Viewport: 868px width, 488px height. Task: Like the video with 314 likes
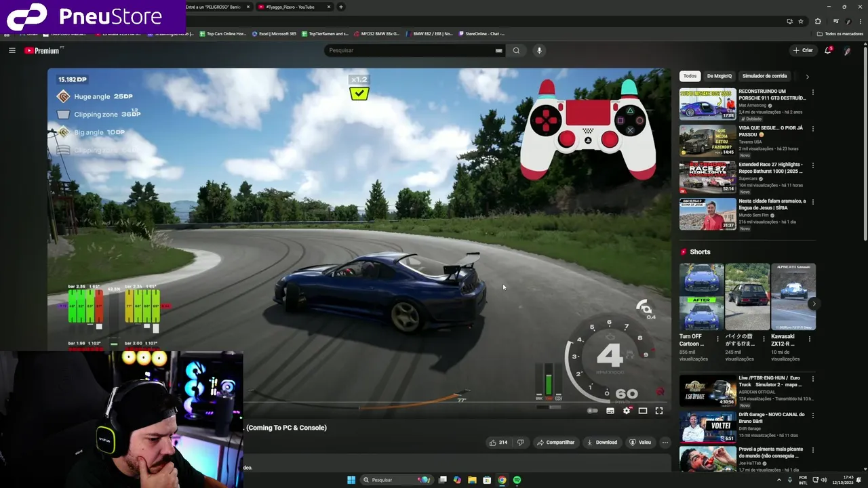point(498,443)
